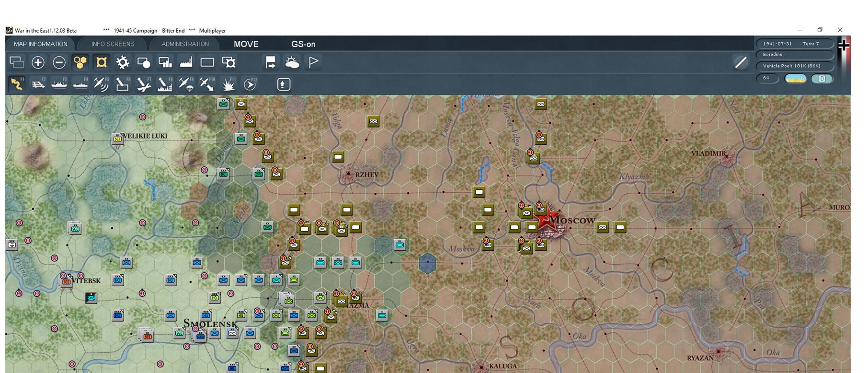
Task: Select the Ryazan city label
Action: tap(700, 358)
